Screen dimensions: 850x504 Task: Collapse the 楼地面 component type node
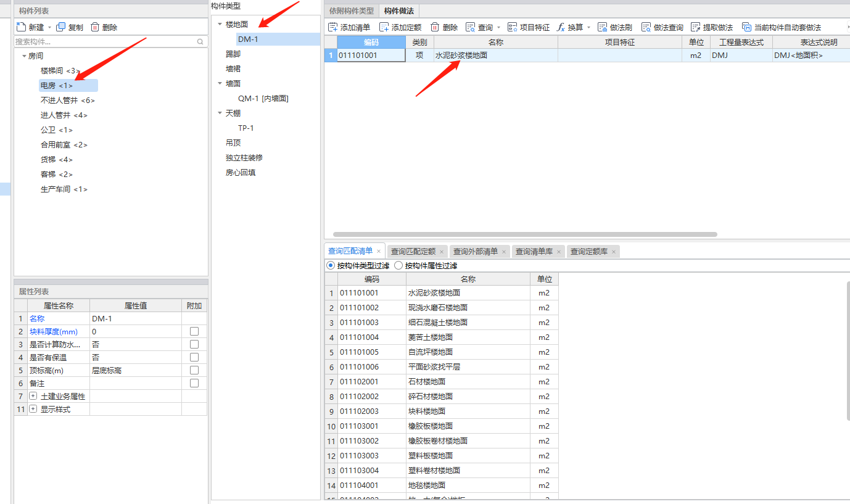[x=220, y=25]
